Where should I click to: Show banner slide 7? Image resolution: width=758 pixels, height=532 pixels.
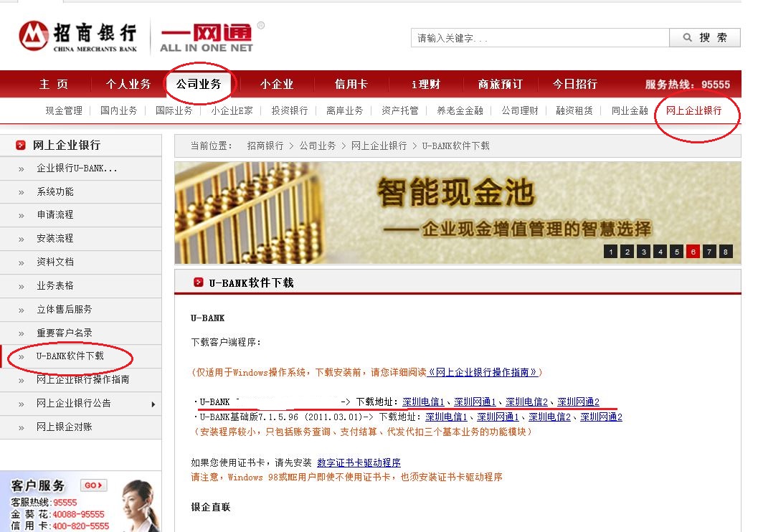point(709,251)
